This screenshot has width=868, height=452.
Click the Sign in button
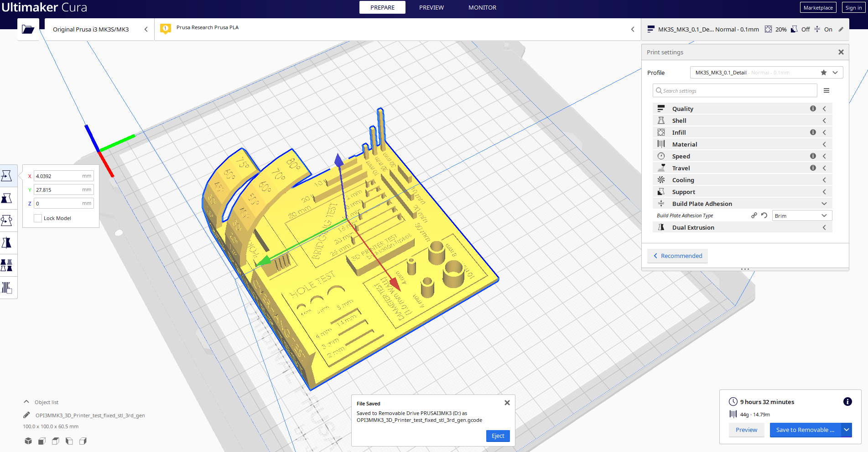click(x=853, y=7)
